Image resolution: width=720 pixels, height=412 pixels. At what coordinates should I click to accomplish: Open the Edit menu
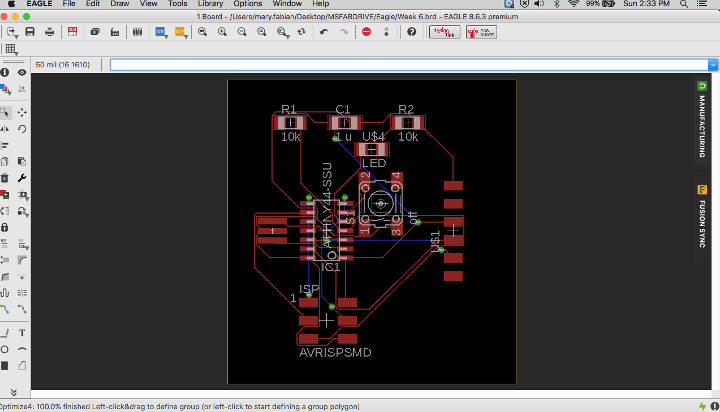[93, 4]
